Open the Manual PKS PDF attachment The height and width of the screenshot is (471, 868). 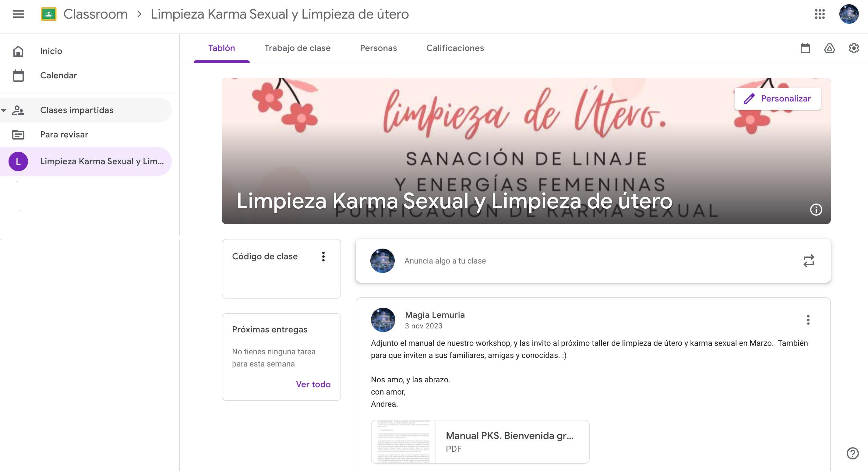[x=480, y=442]
